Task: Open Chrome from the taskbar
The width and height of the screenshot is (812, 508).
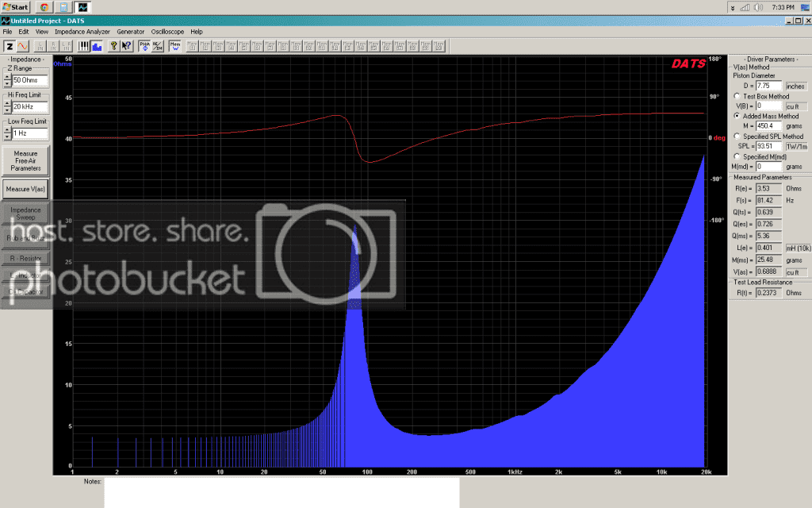Action: [x=44, y=7]
